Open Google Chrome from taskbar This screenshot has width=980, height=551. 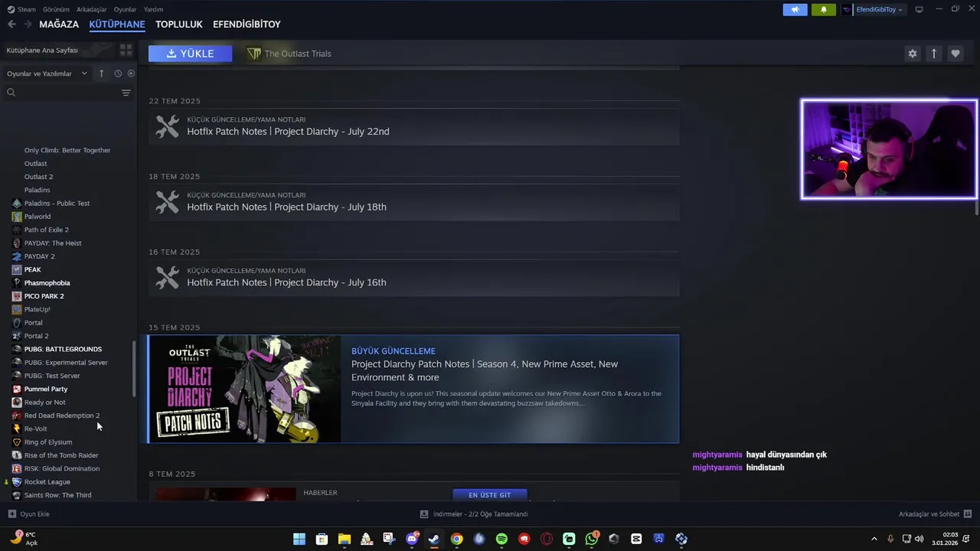point(456,539)
